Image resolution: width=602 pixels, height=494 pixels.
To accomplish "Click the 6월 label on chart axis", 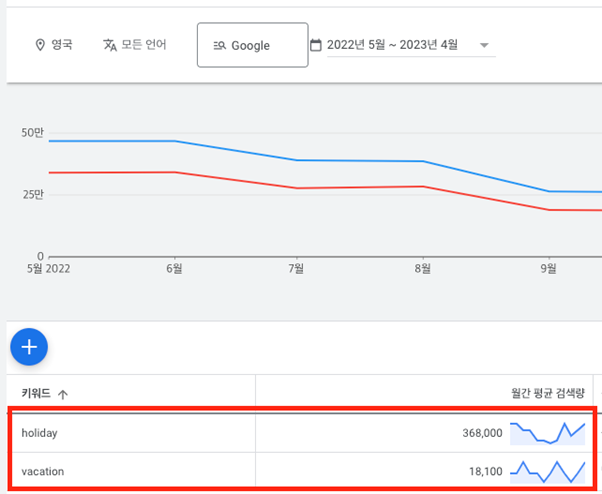I will pos(174,269).
